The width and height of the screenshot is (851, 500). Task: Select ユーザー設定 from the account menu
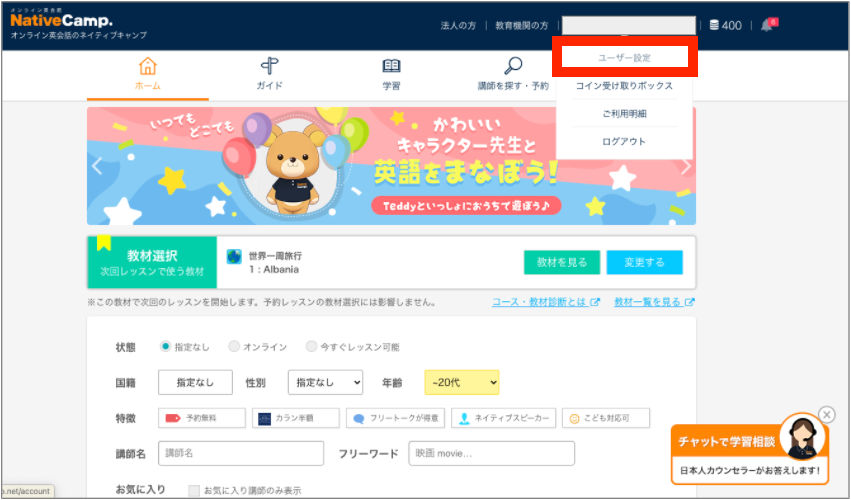pyautogui.click(x=627, y=58)
